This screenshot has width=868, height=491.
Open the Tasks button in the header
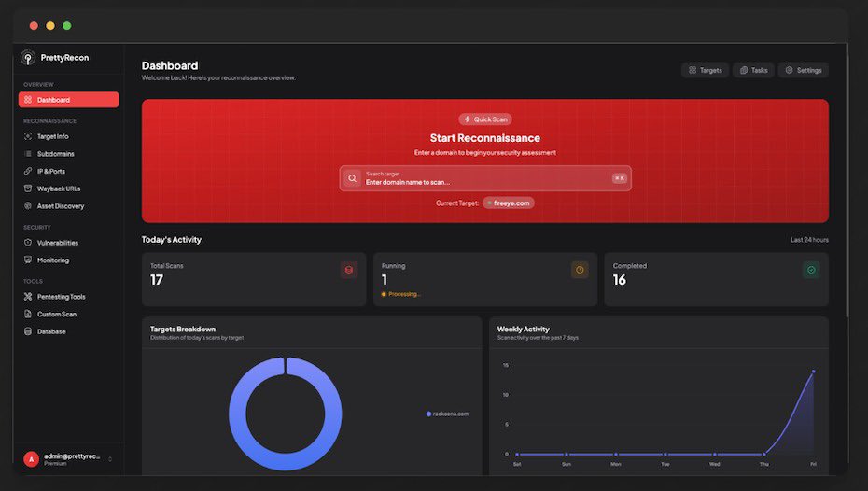pos(753,70)
